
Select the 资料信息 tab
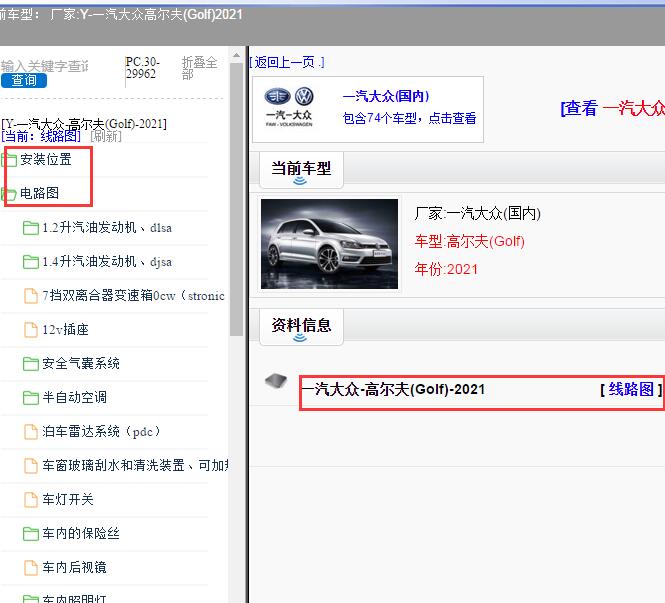[301, 327]
